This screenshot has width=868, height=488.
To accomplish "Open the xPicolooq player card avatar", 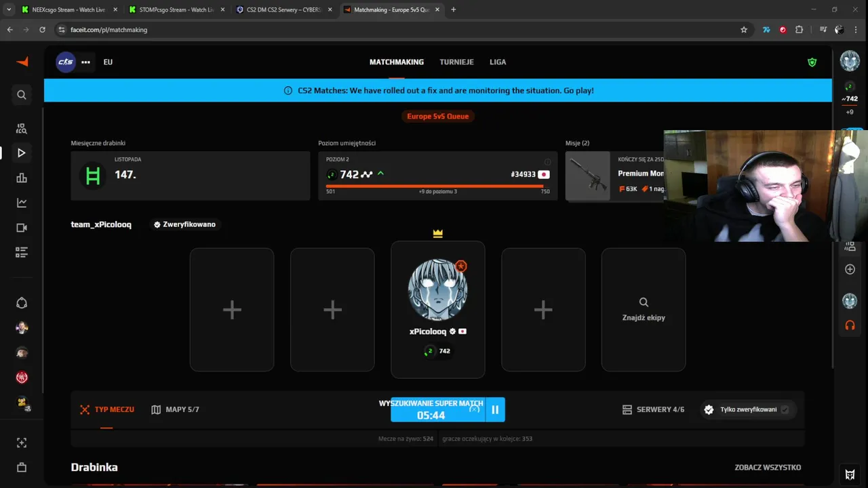I will click(x=437, y=289).
